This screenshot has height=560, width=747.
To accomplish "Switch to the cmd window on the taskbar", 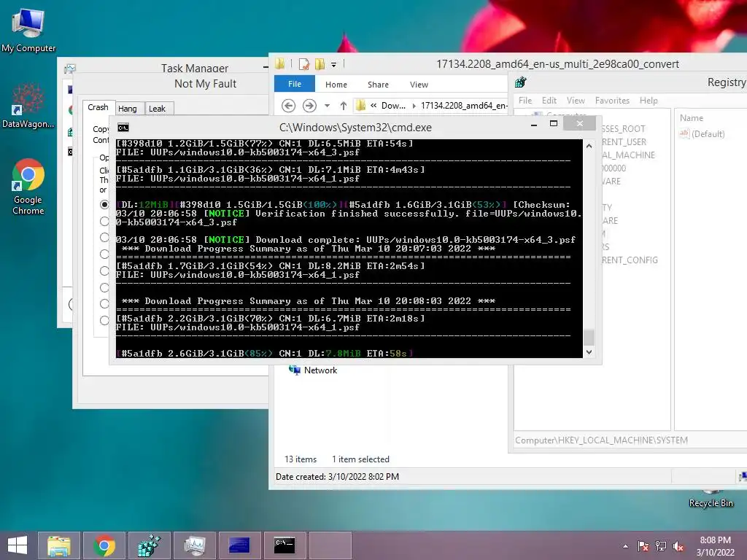I will (x=285, y=545).
